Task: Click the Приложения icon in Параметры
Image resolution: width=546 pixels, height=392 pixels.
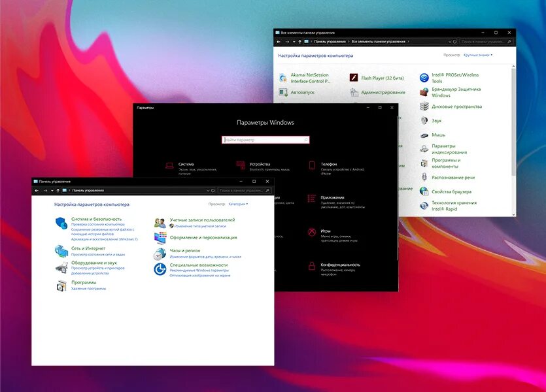Action: point(312,199)
